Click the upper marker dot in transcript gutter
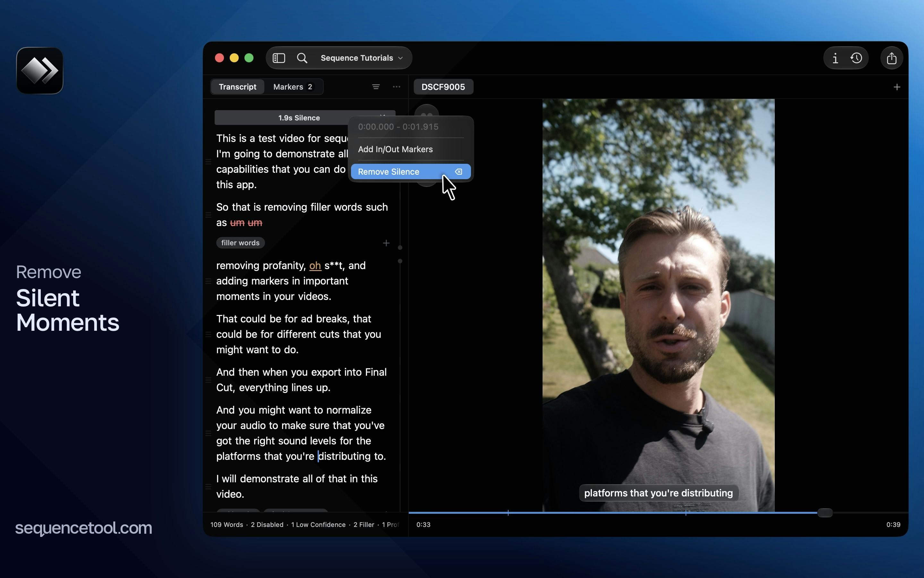 coord(400,248)
